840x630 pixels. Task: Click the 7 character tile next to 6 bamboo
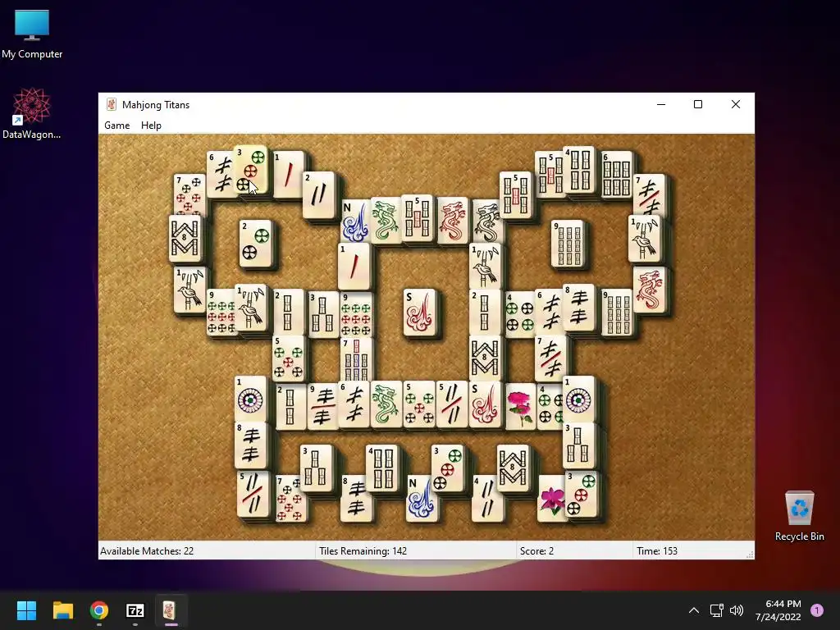(x=650, y=196)
